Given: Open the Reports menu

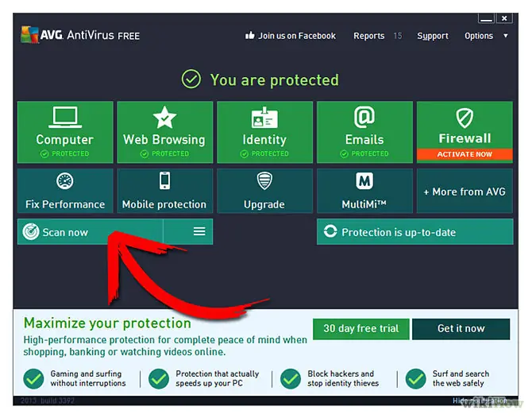Looking at the screenshot, I should (368, 36).
